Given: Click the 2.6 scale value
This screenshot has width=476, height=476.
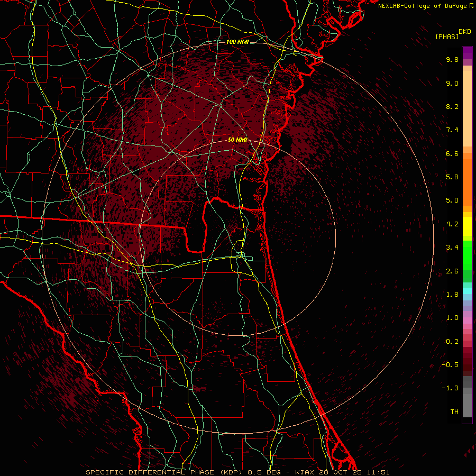Looking at the screenshot, I should (x=452, y=271).
